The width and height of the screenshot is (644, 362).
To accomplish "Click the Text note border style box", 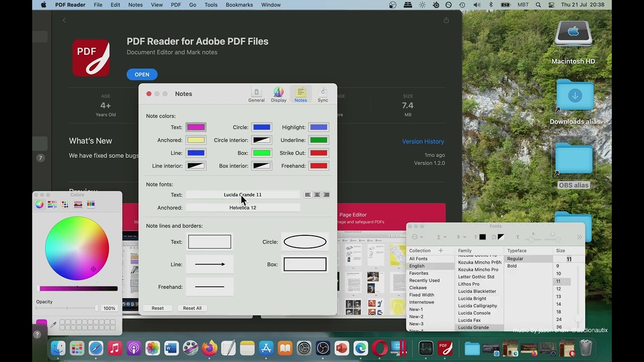I will click(x=210, y=242).
